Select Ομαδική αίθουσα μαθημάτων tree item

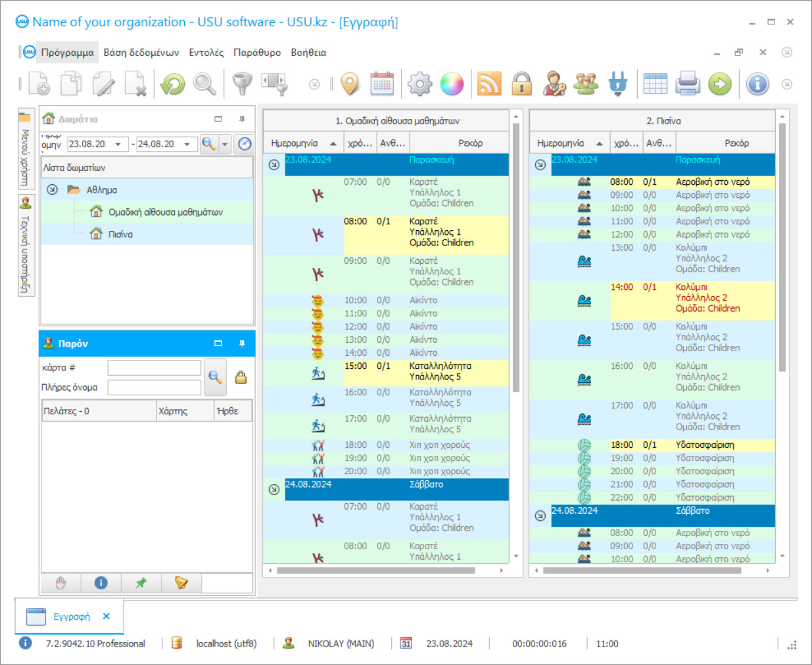(166, 212)
